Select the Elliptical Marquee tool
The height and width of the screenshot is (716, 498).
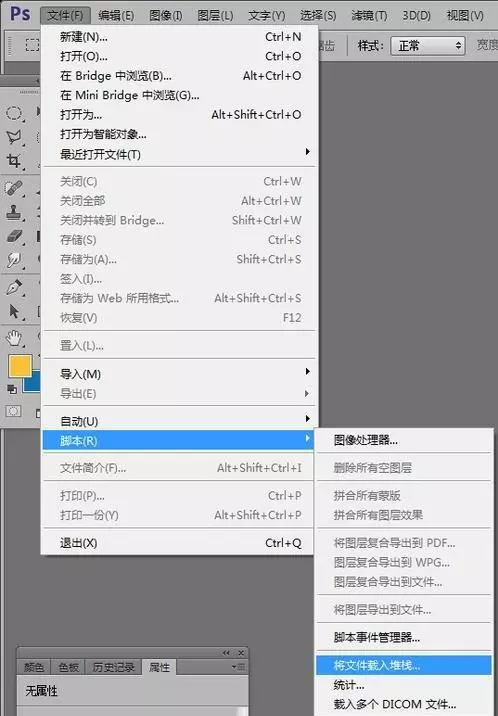pyautogui.click(x=14, y=113)
